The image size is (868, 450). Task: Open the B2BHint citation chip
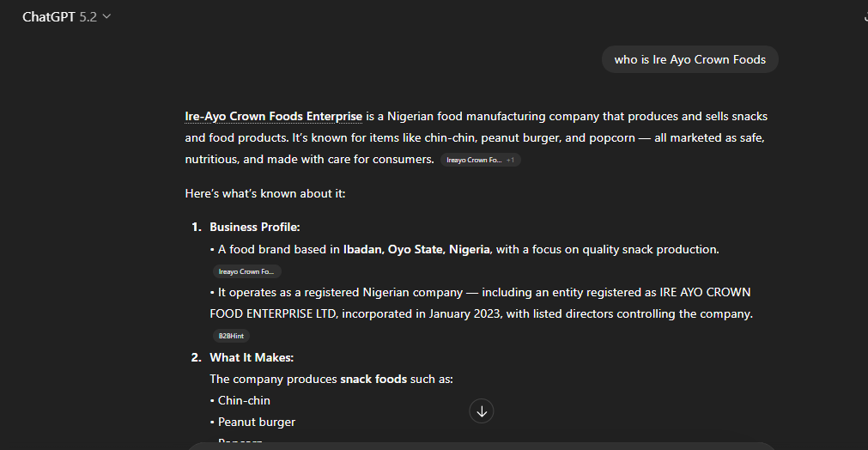231,336
